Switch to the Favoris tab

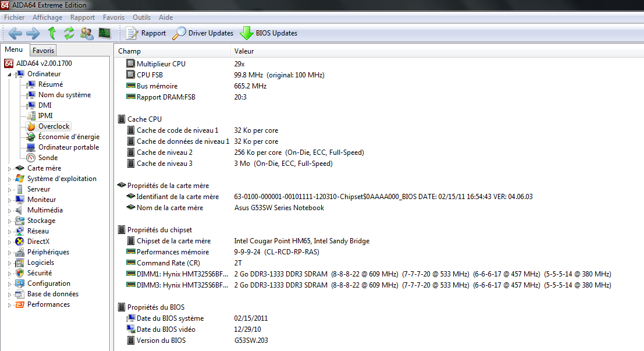click(x=43, y=51)
